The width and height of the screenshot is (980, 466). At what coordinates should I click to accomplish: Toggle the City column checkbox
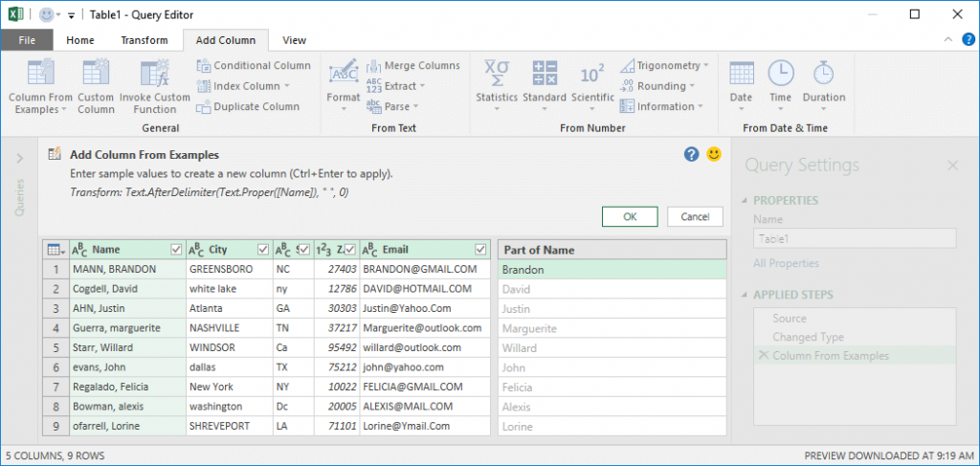tap(262, 250)
